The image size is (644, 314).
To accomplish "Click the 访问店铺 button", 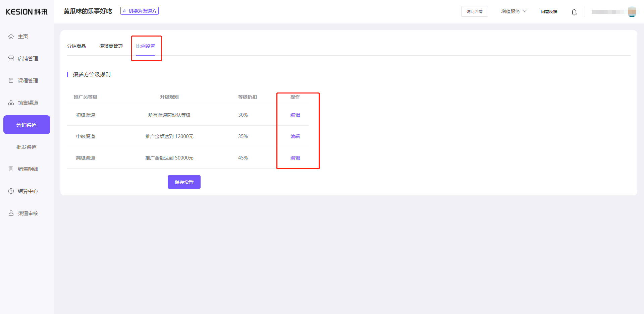I will pyautogui.click(x=474, y=12).
